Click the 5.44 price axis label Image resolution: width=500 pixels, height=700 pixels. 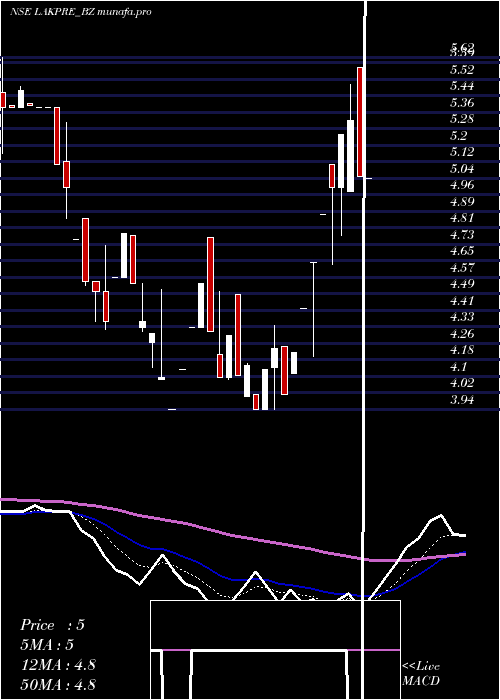tap(462, 86)
